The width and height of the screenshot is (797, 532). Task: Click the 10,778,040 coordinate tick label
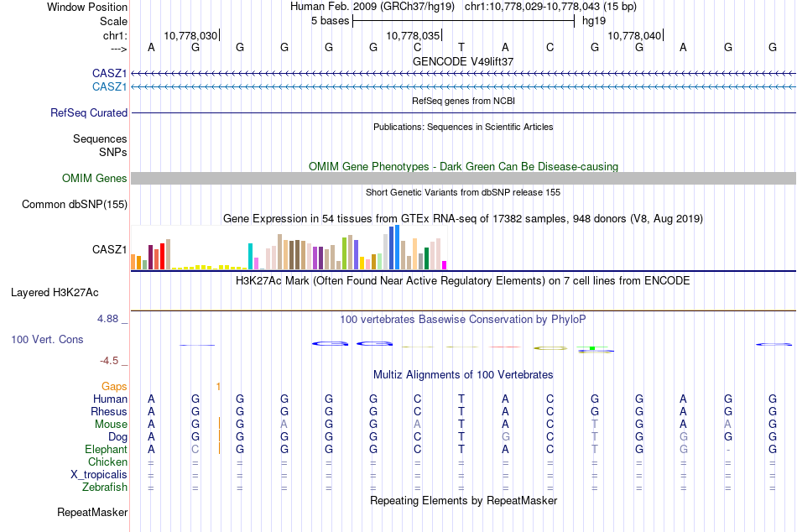(x=634, y=35)
